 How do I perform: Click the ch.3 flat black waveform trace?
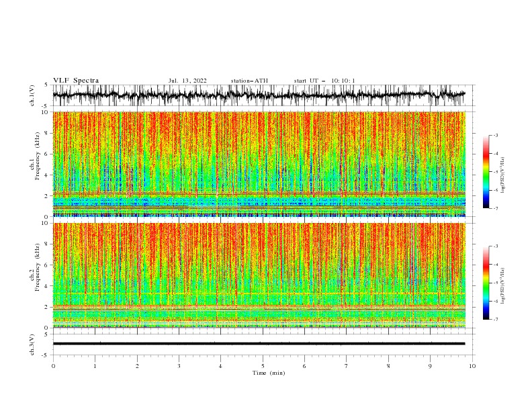point(259,344)
